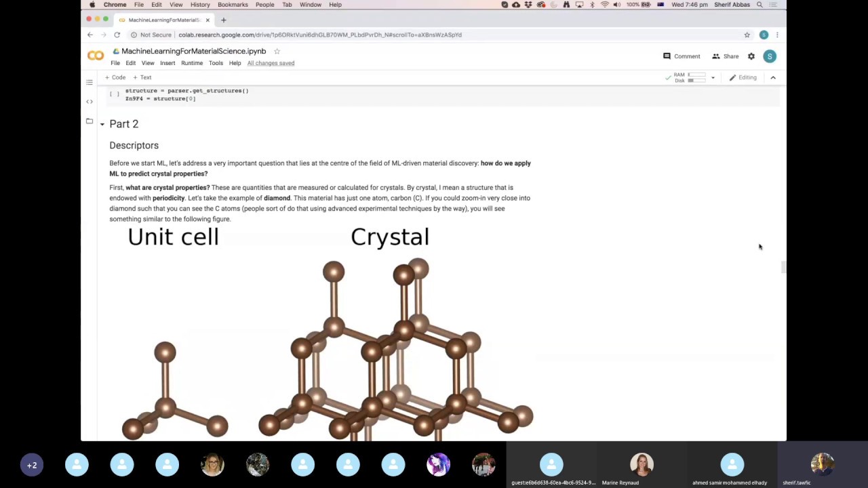Star the notebook next to its title

[x=277, y=52]
